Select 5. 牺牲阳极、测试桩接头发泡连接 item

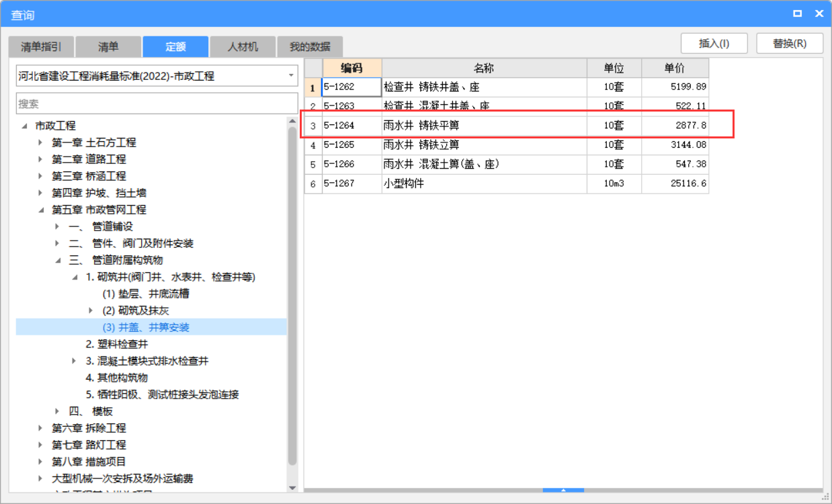click(163, 394)
